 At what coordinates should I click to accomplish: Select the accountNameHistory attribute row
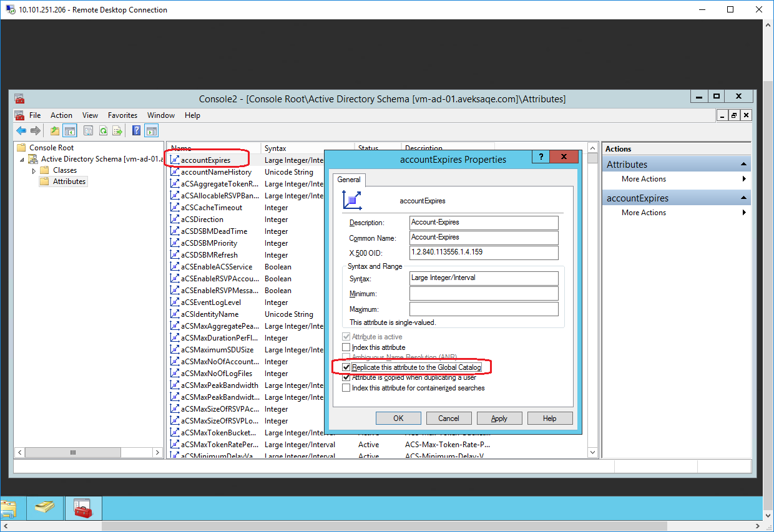tap(216, 172)
